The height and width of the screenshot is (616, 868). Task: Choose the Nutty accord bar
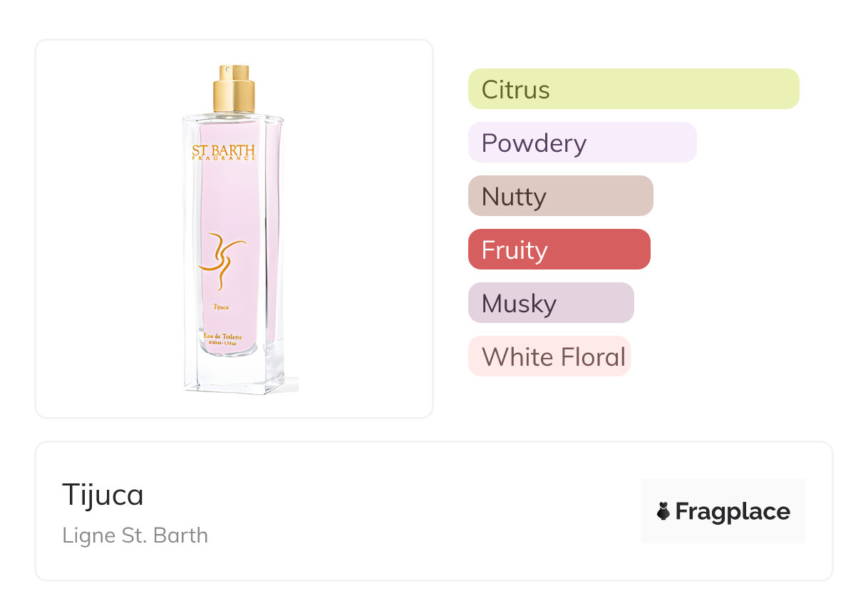point(560,196)
